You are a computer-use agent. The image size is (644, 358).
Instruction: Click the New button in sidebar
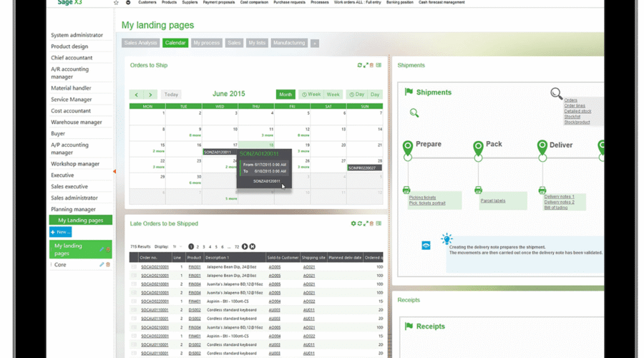pos(60,232)
